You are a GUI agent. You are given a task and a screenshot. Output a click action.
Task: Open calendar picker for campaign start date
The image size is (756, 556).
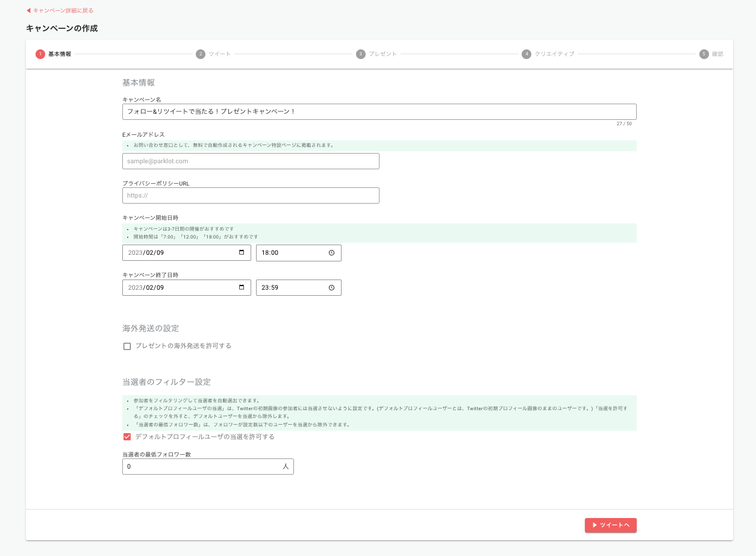[242, 253]
